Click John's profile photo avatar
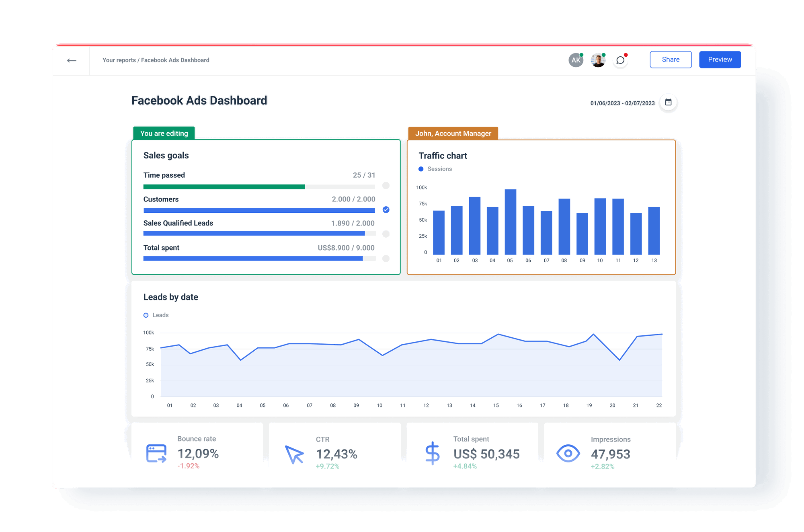 click(598, 59)
